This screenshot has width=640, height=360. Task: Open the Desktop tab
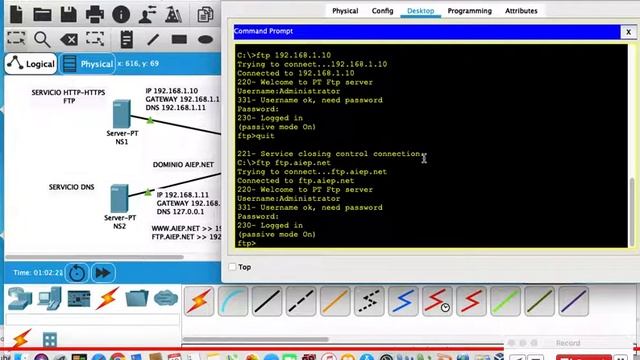(420, 11)
